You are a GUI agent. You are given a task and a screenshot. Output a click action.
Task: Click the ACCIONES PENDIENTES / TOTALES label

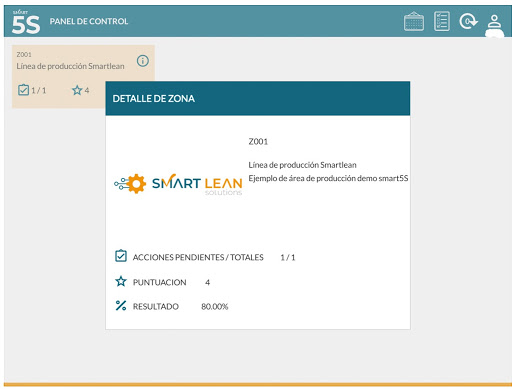point(198,257)
